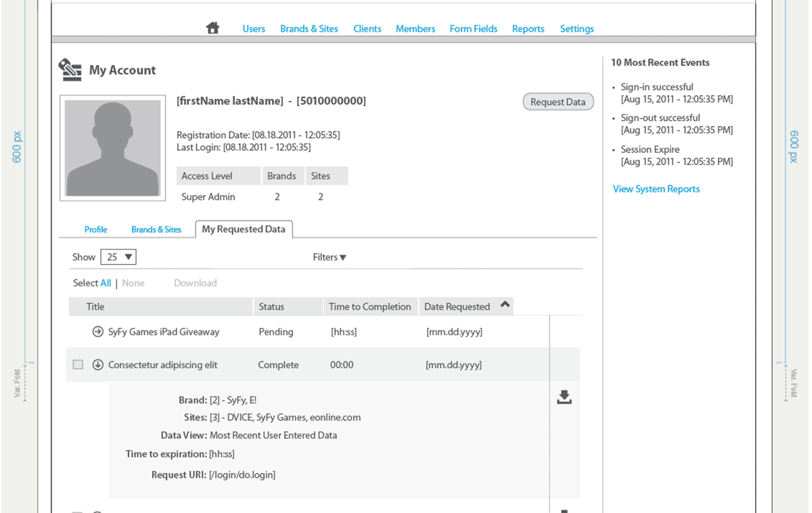Viewport: 812px width, 513px height.
Task: Navigate to the Reports menu item
Action: tap(528, 28)
